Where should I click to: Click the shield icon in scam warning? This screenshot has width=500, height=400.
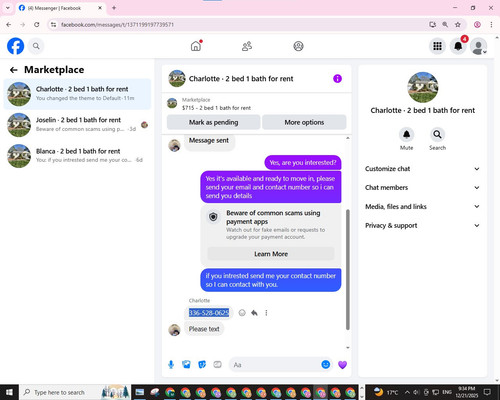(213, 217)
